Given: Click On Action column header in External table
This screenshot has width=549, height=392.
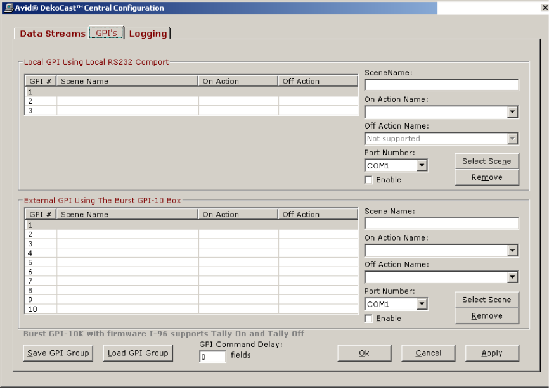Looking at the screenshot, I should [x=238, y=214].
